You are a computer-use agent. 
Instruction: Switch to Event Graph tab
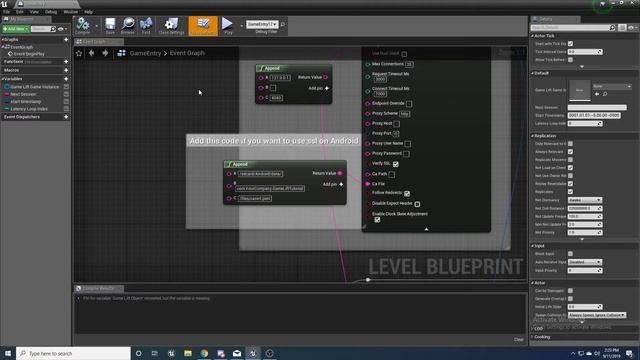[98, 42]
